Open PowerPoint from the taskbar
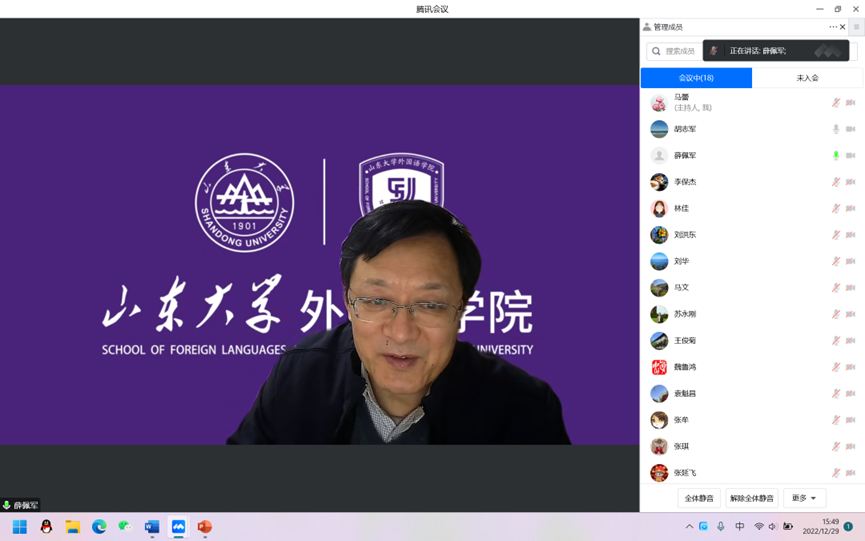This screenshot has height=541, width=865. (205, 527)
